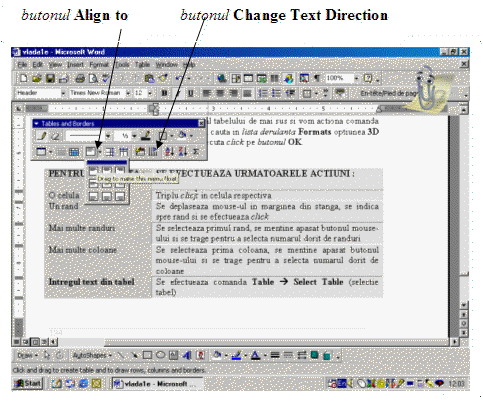Click the Shading Color bucket in Tables and Borders
The height and width of the screenshot is (402, 483).
(182, 136)
